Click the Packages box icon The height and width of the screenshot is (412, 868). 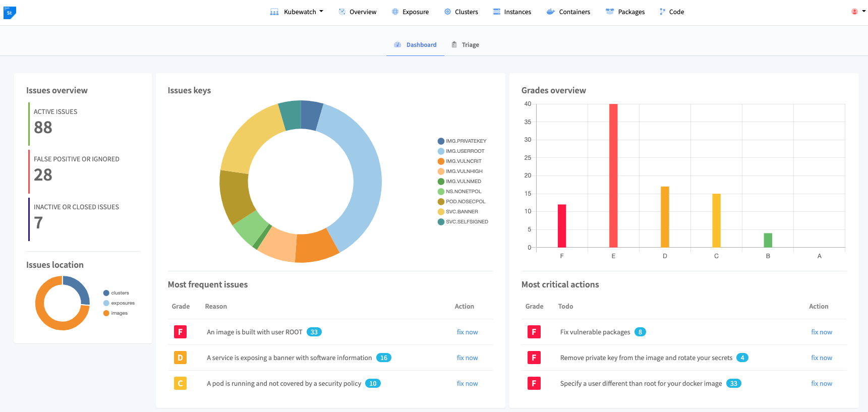point(610,12)
